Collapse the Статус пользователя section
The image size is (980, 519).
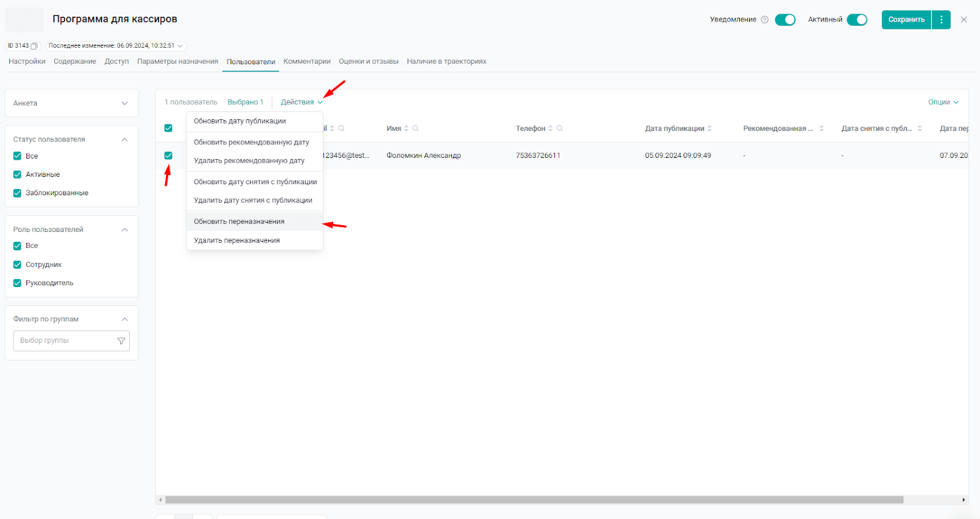(124, 140)
